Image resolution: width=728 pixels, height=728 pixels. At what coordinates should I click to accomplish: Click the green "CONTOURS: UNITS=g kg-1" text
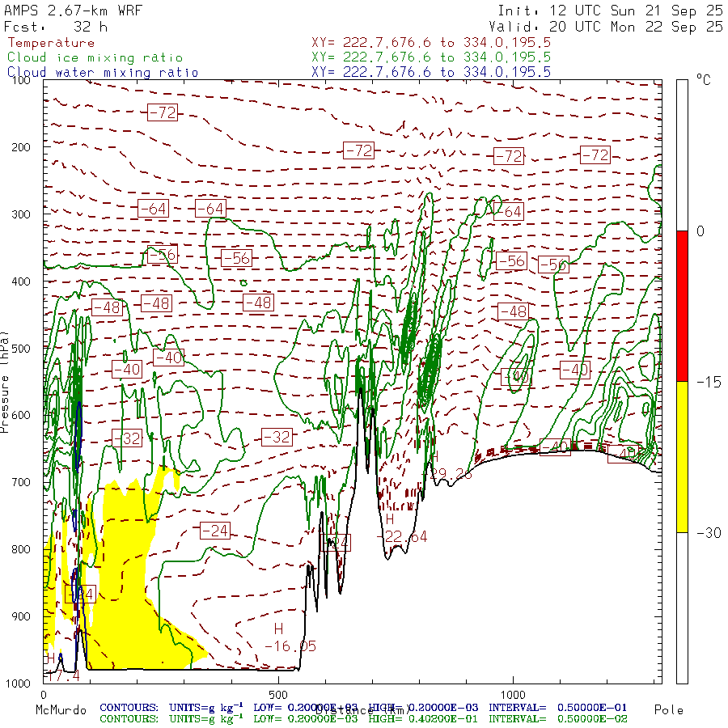pos(171,719)
